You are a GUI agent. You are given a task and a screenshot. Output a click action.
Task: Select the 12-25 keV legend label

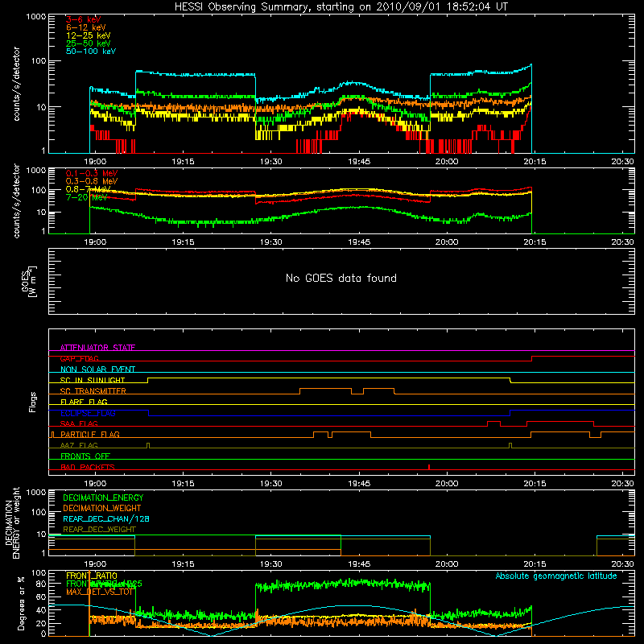click(88, 35)
